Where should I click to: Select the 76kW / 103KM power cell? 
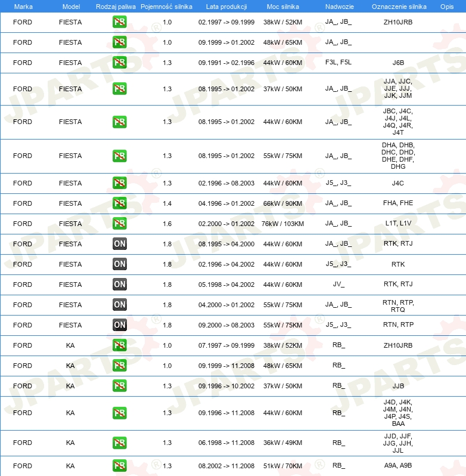pyautogui.click(x=282, y=224)
